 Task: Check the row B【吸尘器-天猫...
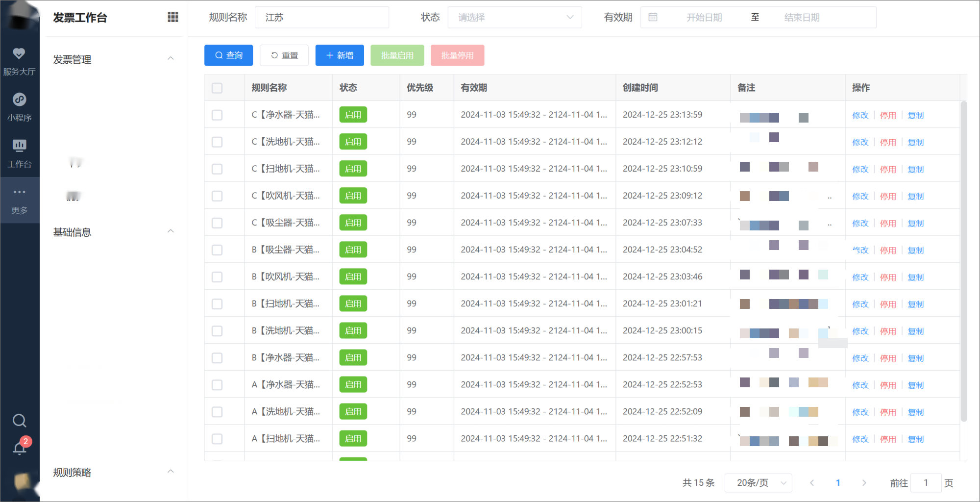click(x=217, y=250)
